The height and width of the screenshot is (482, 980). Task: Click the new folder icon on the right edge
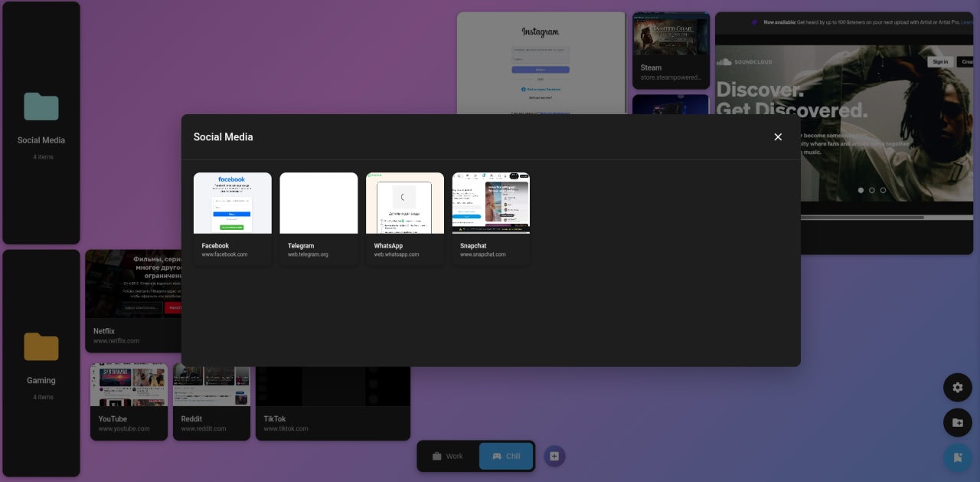pos(958,422)
